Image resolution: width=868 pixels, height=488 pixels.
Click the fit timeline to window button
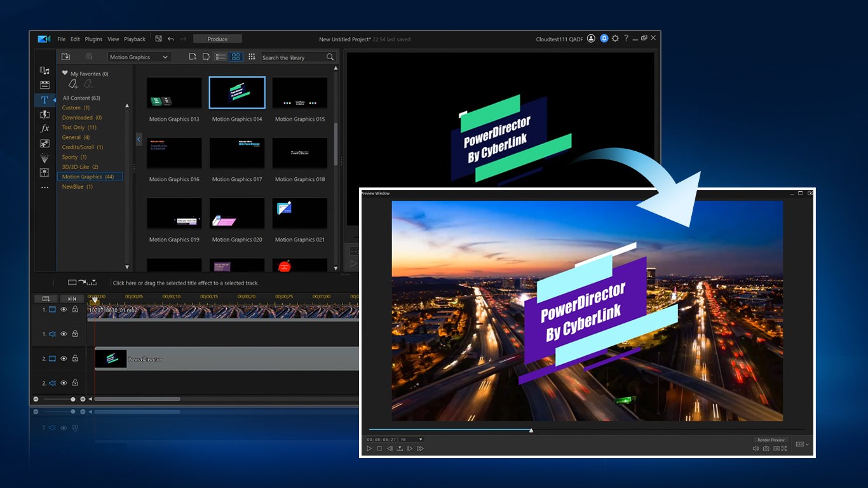(x=72, y=299)
